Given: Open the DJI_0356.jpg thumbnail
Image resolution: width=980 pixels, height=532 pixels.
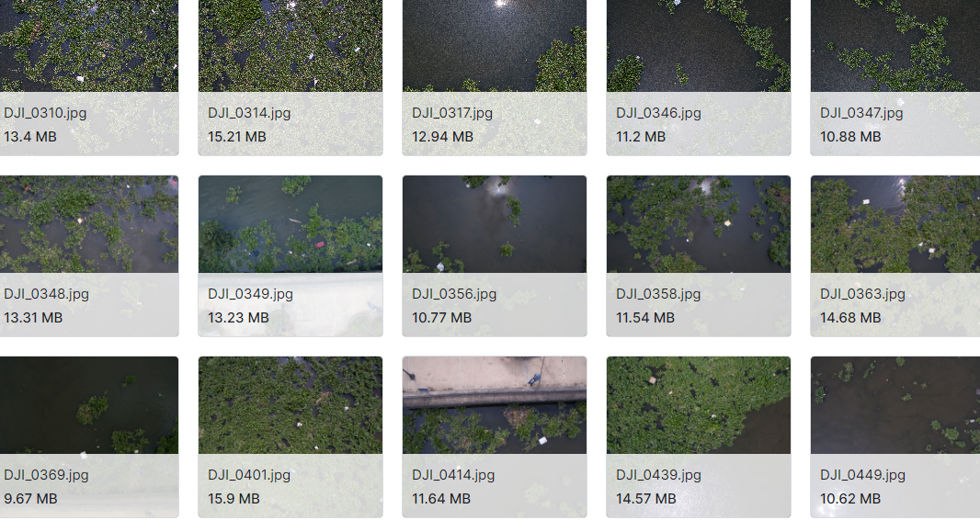Looking at the screenshot, I should (x=495, y=256).
